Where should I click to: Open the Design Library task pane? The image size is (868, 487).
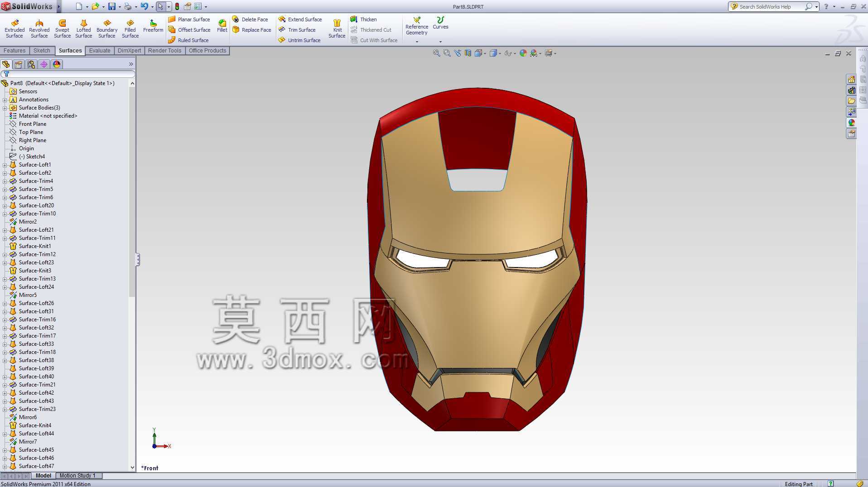point(851,90)
